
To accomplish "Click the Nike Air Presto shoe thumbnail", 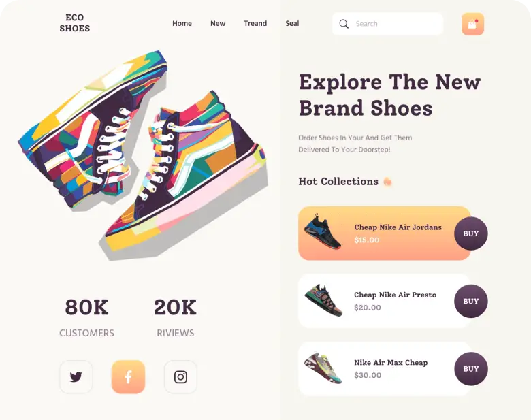I will pyautogui.click(x=323, y=300).
